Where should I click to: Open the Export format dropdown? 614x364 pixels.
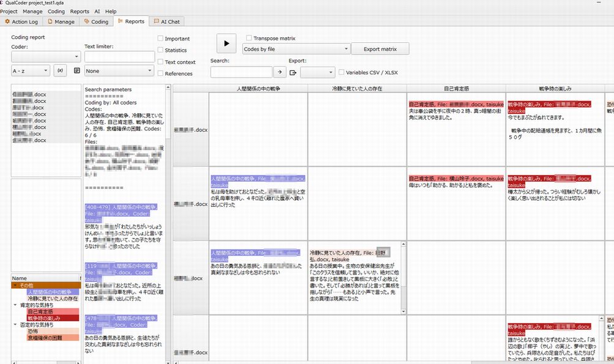pyautogui.click(x=318, y=72)
